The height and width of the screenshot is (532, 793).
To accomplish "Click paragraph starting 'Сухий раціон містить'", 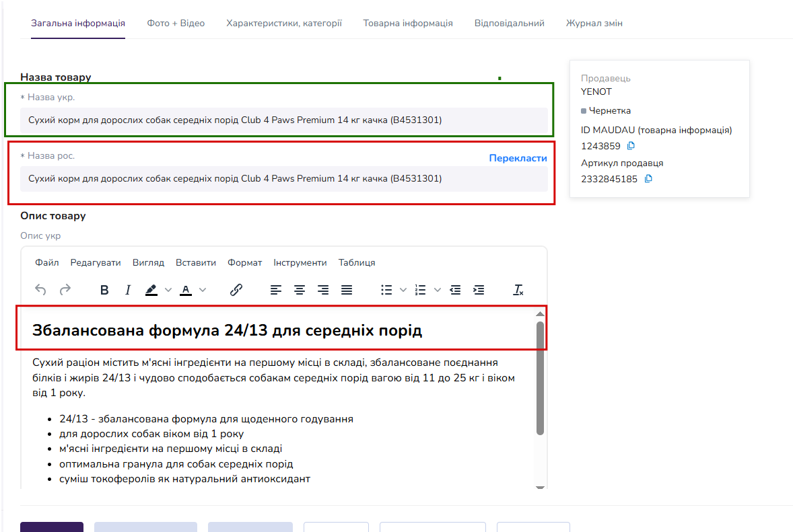I will click(x=273, y=377).
